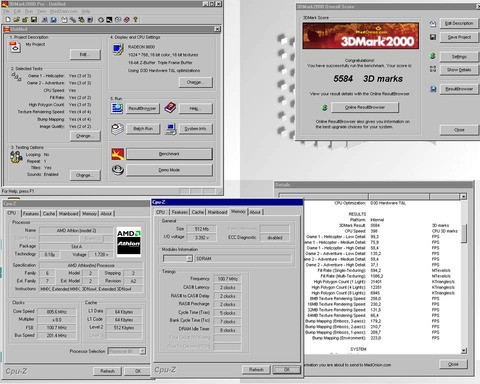
Task: Expand the Modules Information dropdown
Action: 189,258
